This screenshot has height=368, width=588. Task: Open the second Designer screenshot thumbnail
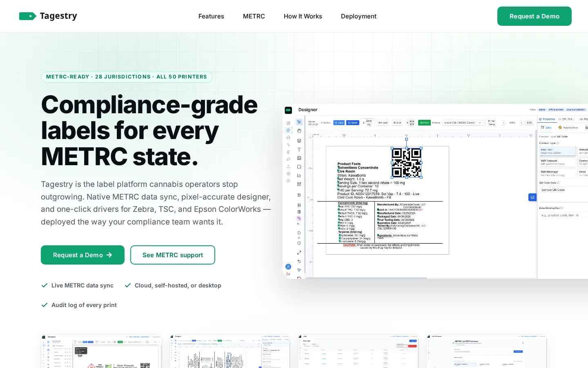coord(230,351)
